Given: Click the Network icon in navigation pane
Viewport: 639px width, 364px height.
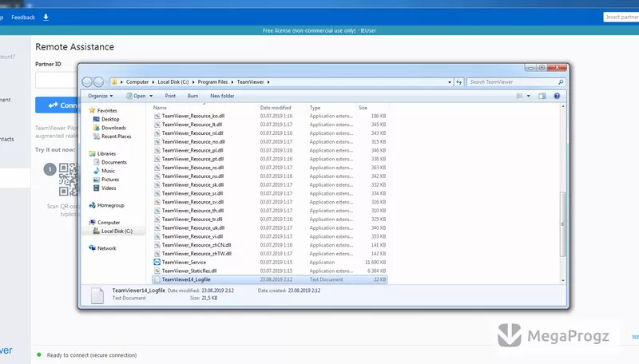Looking at the screenshot, I should tap(93, 248).
